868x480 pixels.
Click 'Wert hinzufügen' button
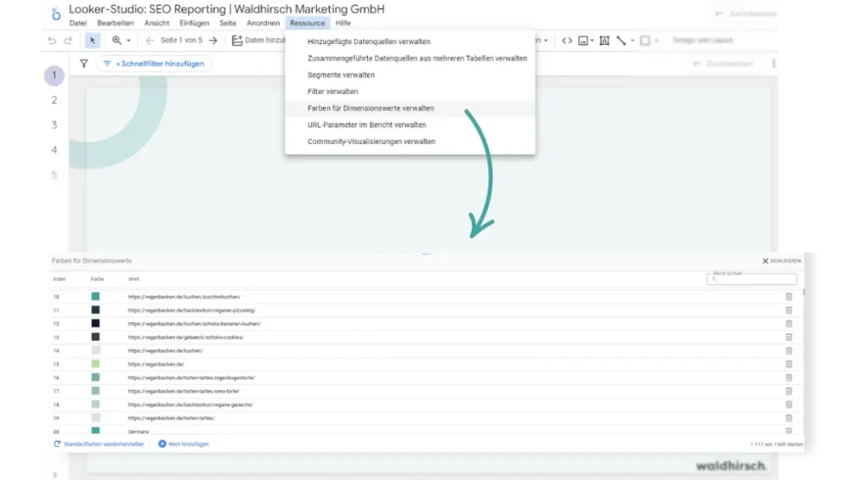(x=183, y=444)
